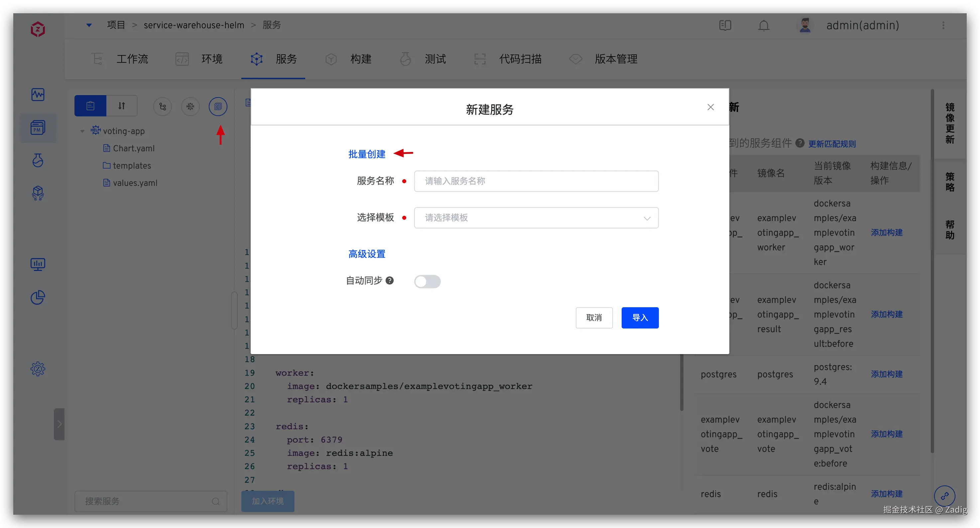Open the dashboard monitor sidebar icon
Image resolution: width=980 pixels, height=528 pixels.
pyautogui.click(x=38, y=264)
